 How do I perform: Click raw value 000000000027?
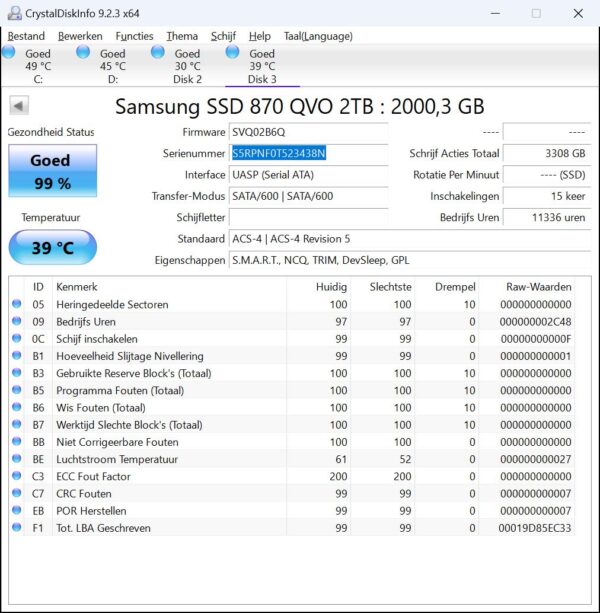pos(536,459)
